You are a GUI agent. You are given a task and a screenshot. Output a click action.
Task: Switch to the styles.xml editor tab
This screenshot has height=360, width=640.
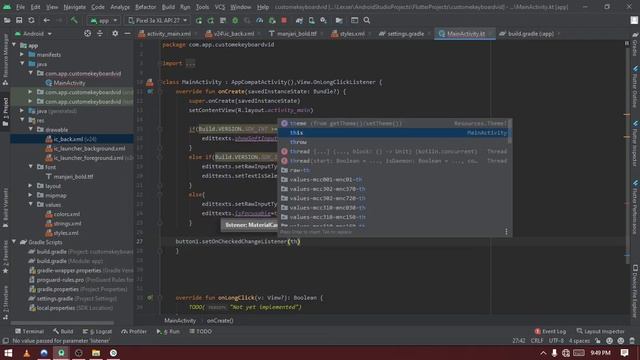coord(348,34)
